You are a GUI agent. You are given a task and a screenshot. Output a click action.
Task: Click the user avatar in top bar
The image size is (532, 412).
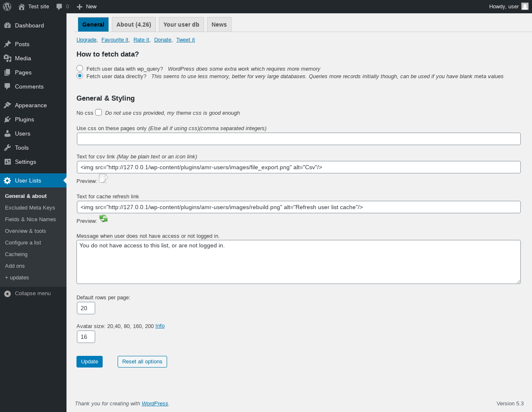click(525, 6)
